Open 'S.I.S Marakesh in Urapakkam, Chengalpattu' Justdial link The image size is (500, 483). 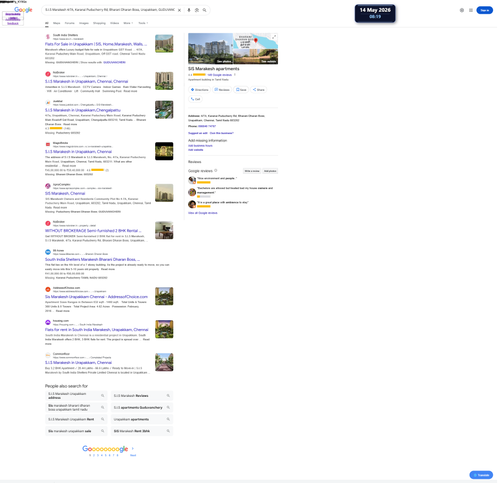83,110
